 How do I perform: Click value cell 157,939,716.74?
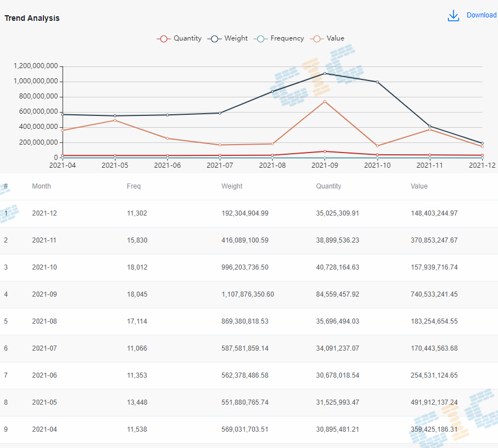(434, 267)
